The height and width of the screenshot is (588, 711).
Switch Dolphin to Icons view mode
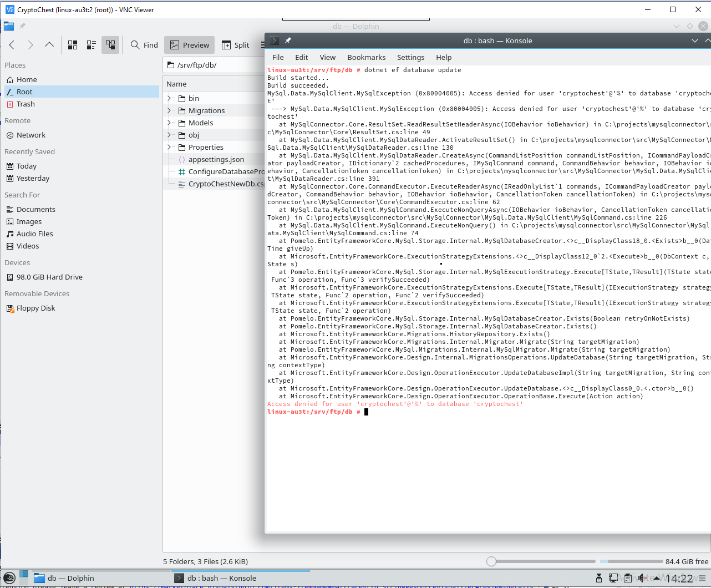point(73,45)
